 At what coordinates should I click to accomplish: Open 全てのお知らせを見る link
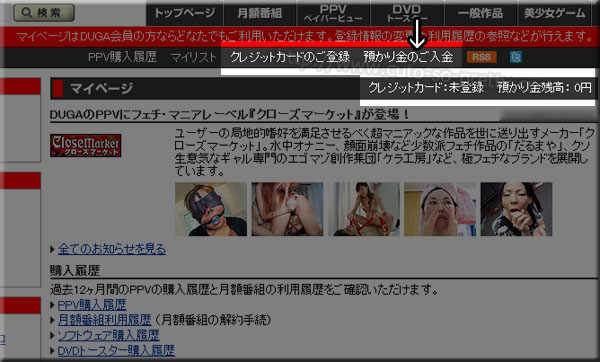112,249
